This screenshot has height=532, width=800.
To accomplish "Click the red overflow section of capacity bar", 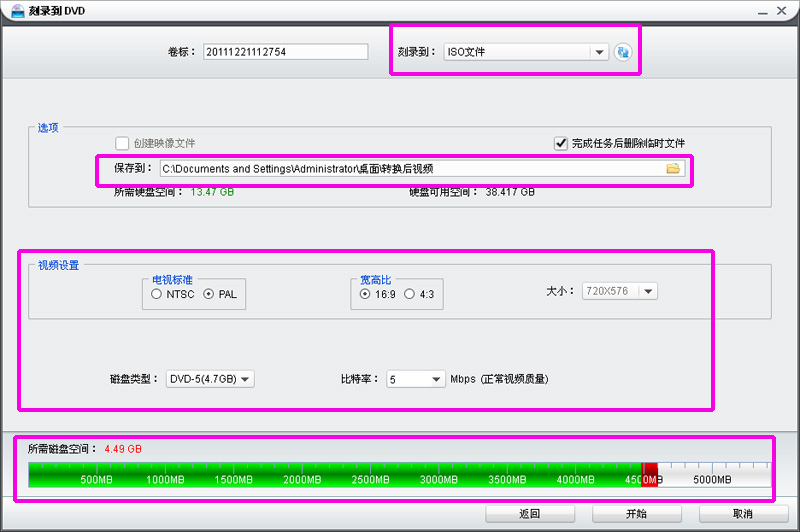I will (x=649, y=475).
